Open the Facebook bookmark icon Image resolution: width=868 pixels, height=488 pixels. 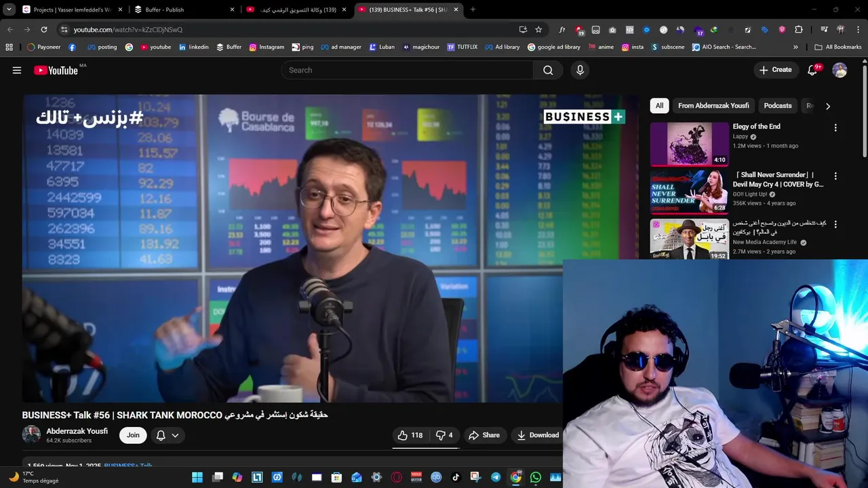[x=72, y=47]
